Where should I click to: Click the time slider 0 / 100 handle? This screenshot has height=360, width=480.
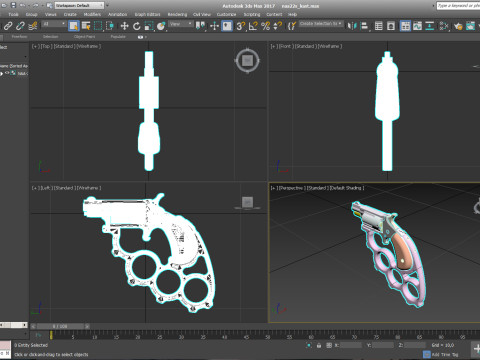tap(60, 326)
